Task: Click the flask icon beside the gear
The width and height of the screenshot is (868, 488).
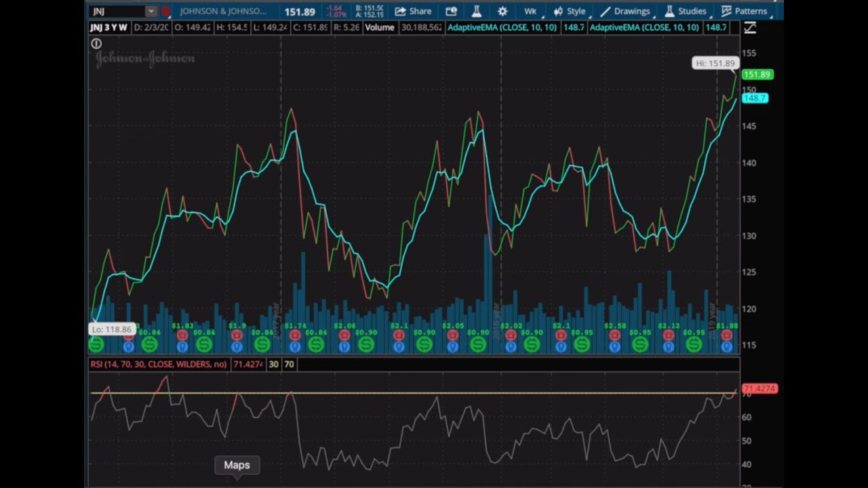Action: click(477, 12)
